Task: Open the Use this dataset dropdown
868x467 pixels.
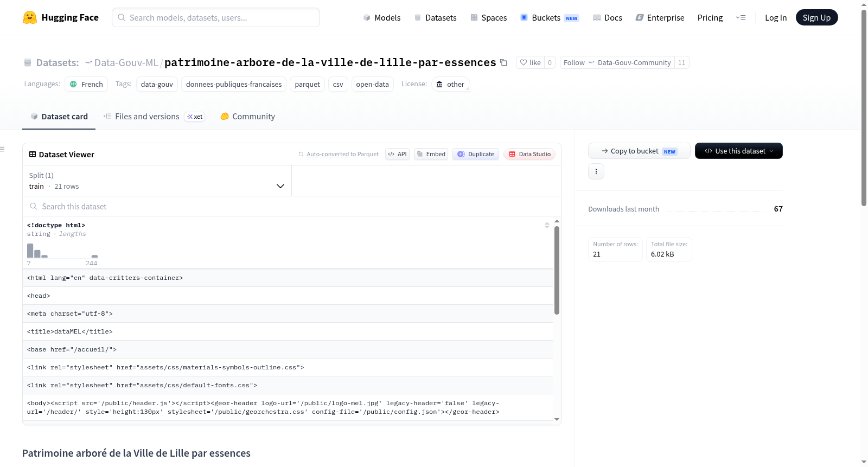Action: (x=738, y=151)
